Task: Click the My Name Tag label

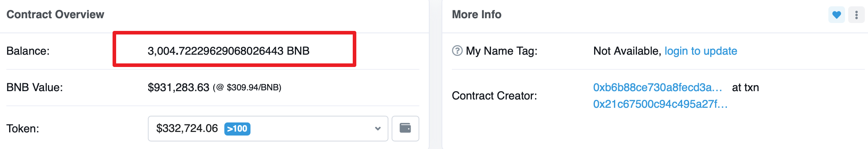Action: (501, 51)
